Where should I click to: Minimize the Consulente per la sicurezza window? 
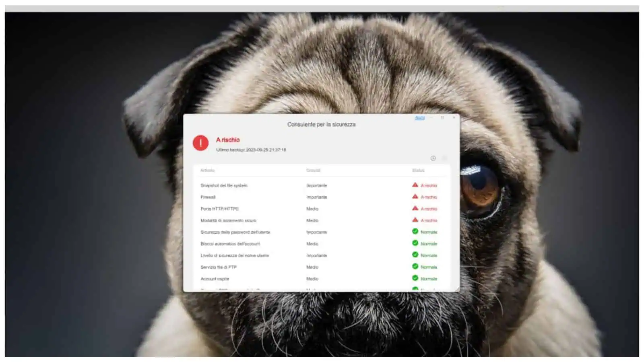(x=431, y=117)
